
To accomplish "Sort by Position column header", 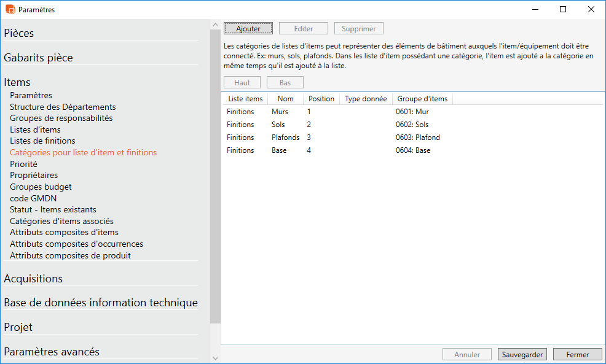I will coord(321,99).
